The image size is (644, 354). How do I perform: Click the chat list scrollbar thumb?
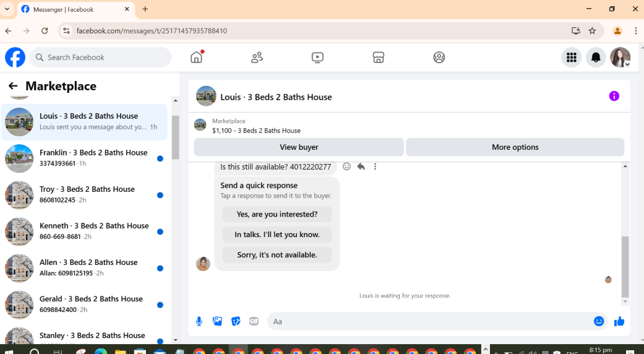point(175,137)
